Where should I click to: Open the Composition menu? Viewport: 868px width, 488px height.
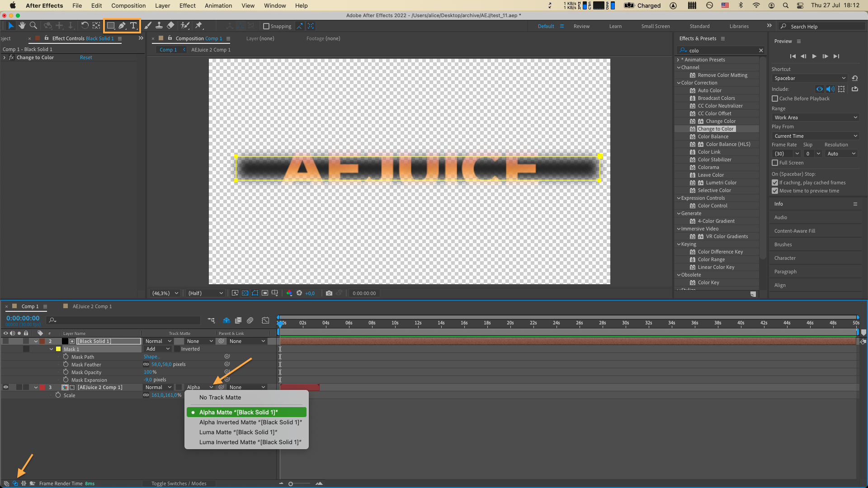coord(128,5)
